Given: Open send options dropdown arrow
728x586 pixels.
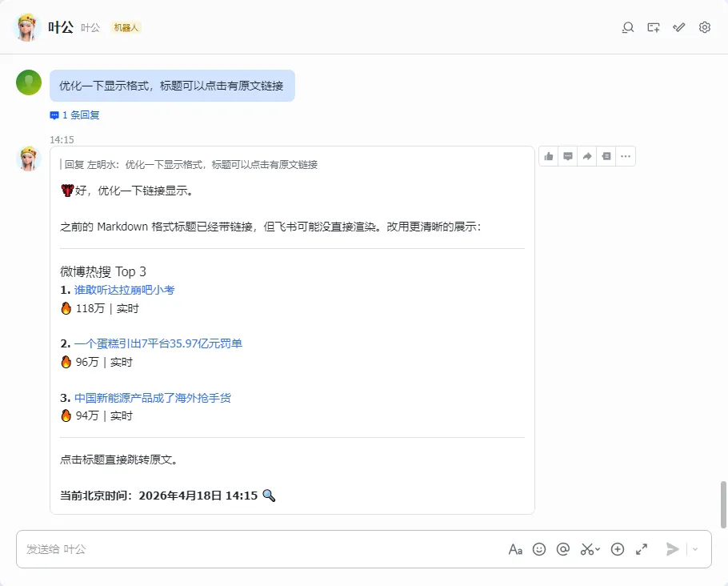Looking at the screenshot, I should pos(695,549).
